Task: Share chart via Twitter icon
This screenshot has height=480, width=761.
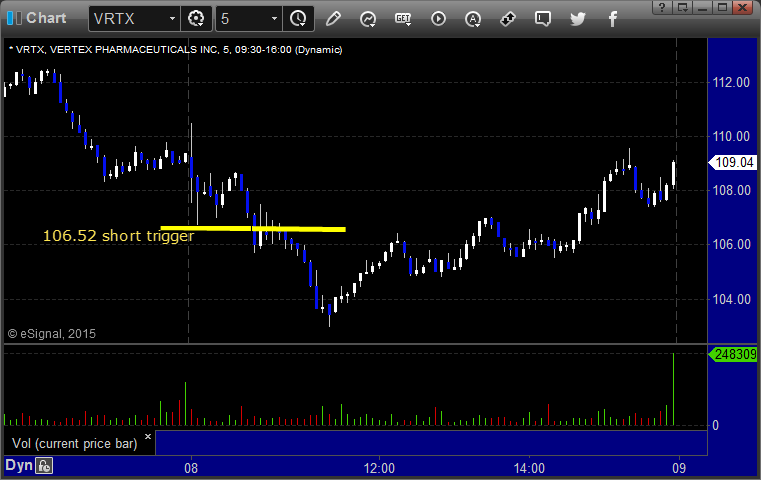Action: click(578, 19)
